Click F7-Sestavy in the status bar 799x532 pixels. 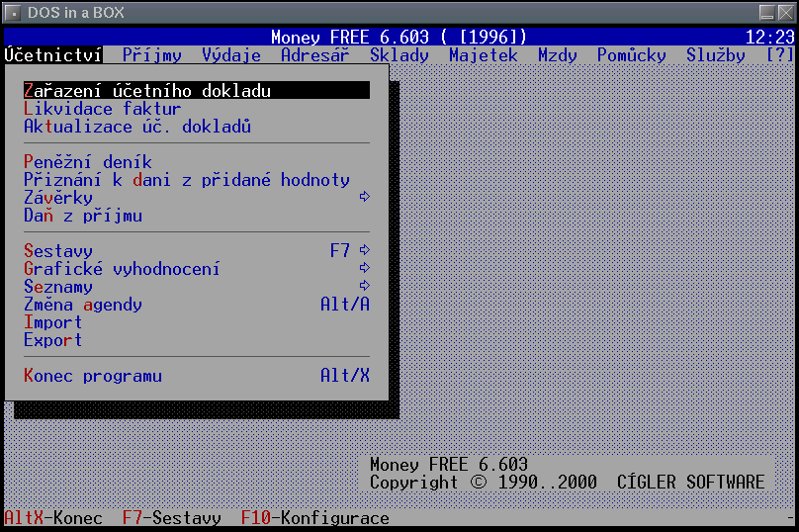point(172,518)
